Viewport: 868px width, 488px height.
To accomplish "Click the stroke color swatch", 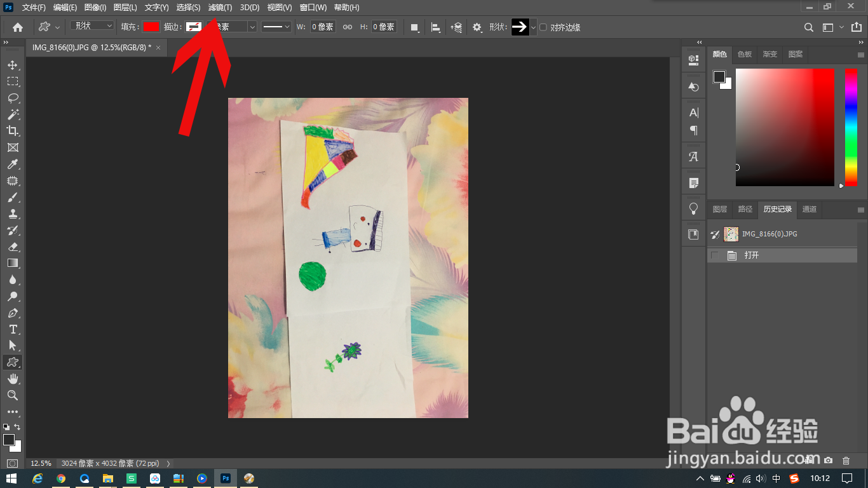I will tap(194, 27).
